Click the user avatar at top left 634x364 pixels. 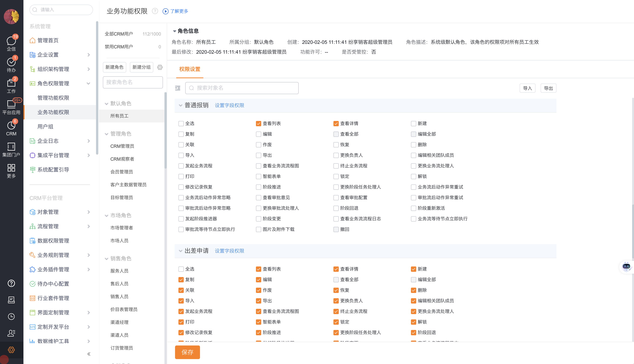coord(11,16)
